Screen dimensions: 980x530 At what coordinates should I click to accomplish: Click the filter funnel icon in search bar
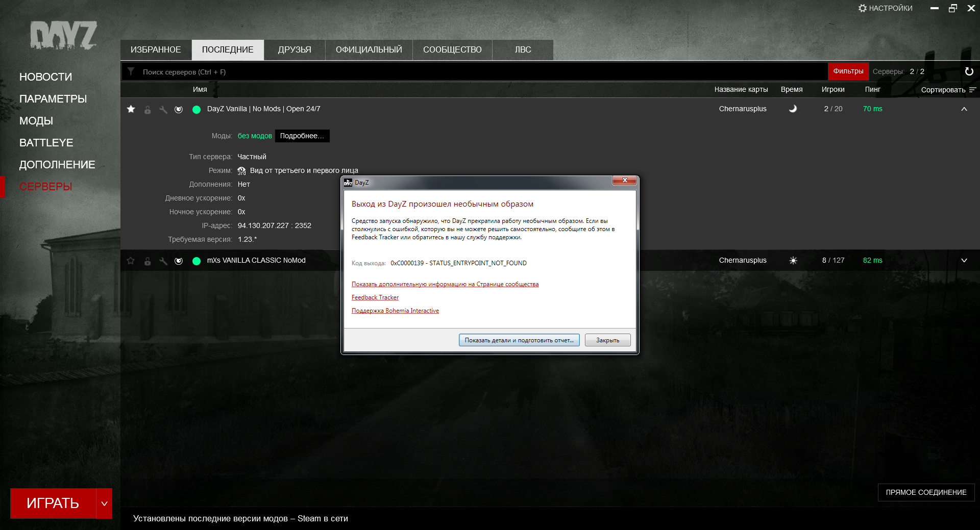click(131, 72)
